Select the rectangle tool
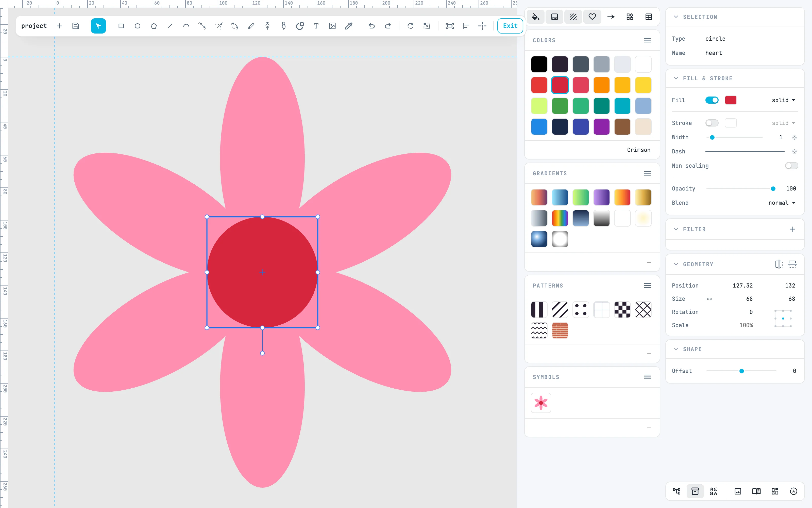Screen dimensions: 812x508 (121, 26)
